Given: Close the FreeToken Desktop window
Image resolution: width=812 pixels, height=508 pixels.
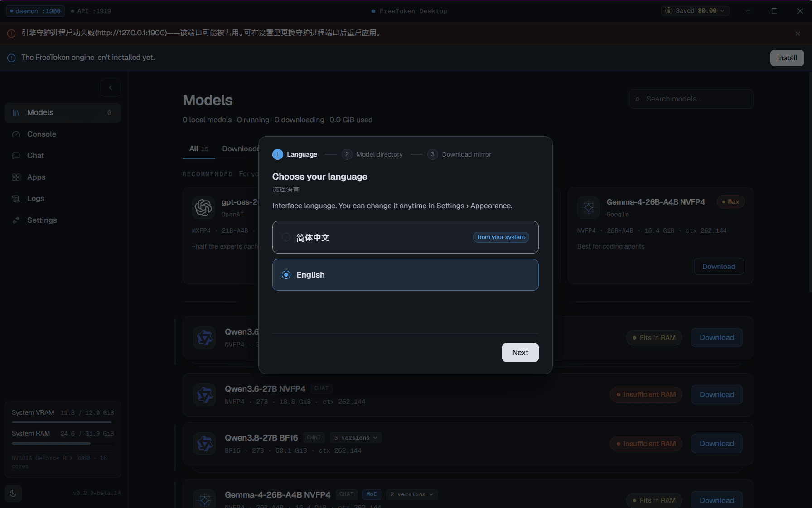Looking at the screenshot, I should coord(800,11).
